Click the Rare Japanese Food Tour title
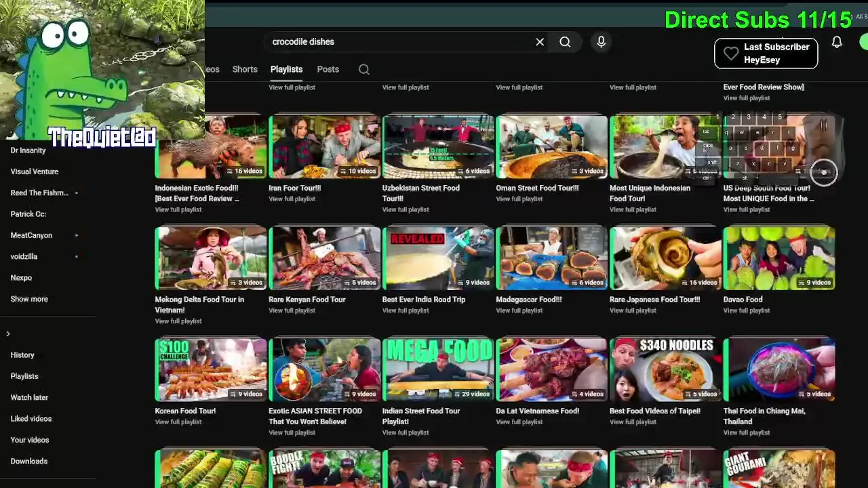This screenshot has width=868, height=488. 655,300
